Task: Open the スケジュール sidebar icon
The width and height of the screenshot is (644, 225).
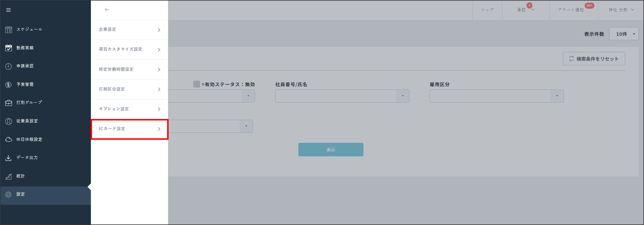Action: click(x=8, y=29)
